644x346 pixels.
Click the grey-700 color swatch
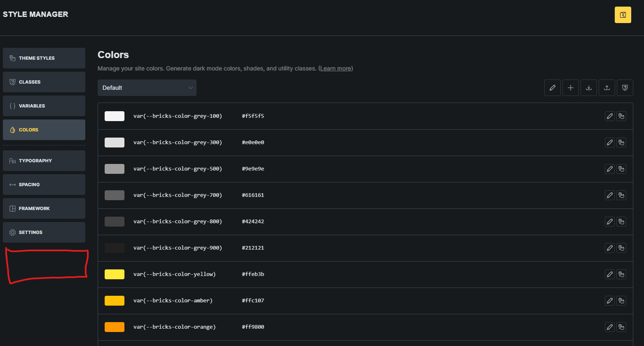[115, 195]
